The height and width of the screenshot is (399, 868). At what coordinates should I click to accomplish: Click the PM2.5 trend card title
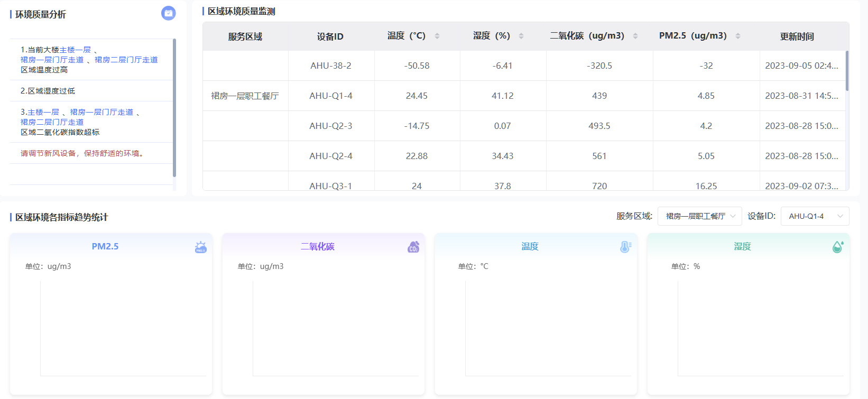coord(105,246)
